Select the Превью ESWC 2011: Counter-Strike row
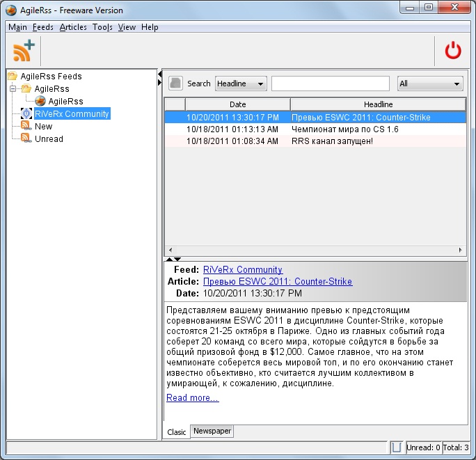This screenshot has width=476, height=460. coord(315,117)
